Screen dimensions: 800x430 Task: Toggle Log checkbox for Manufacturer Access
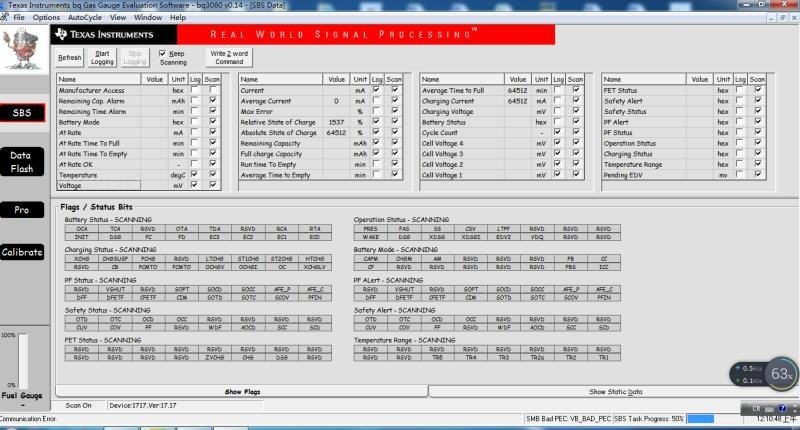pos(194,90)
